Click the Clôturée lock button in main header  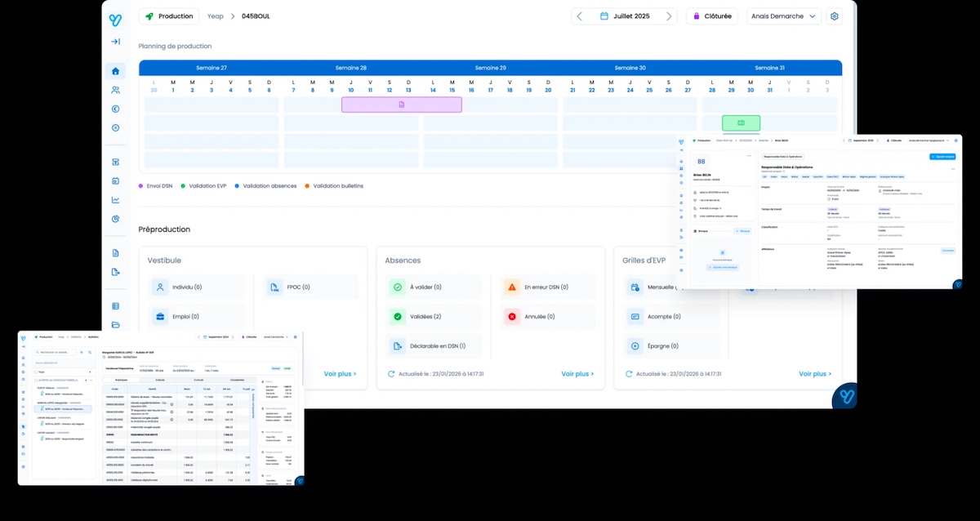click(x=712, y=16)
